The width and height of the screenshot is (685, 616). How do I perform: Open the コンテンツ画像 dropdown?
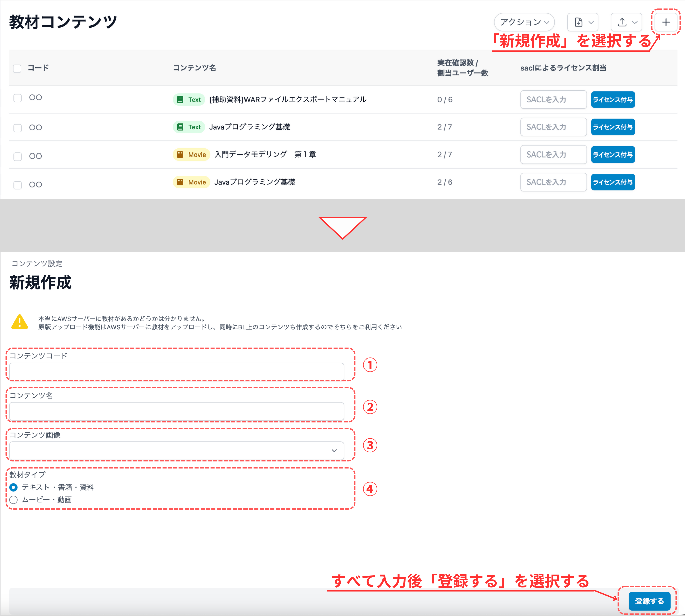pos(176,451)
